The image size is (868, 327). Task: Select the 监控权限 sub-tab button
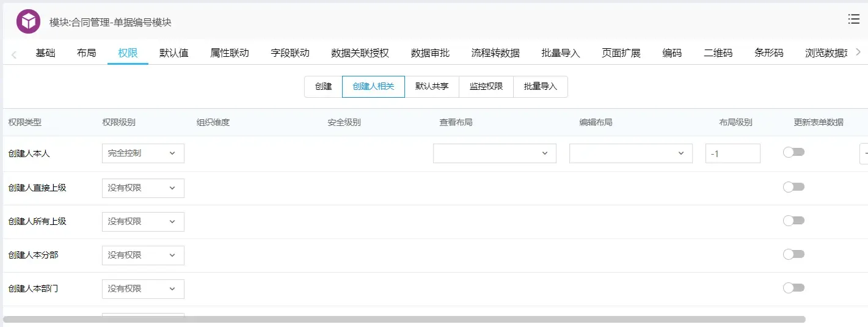pyautogui.click(x=486, y=87)
